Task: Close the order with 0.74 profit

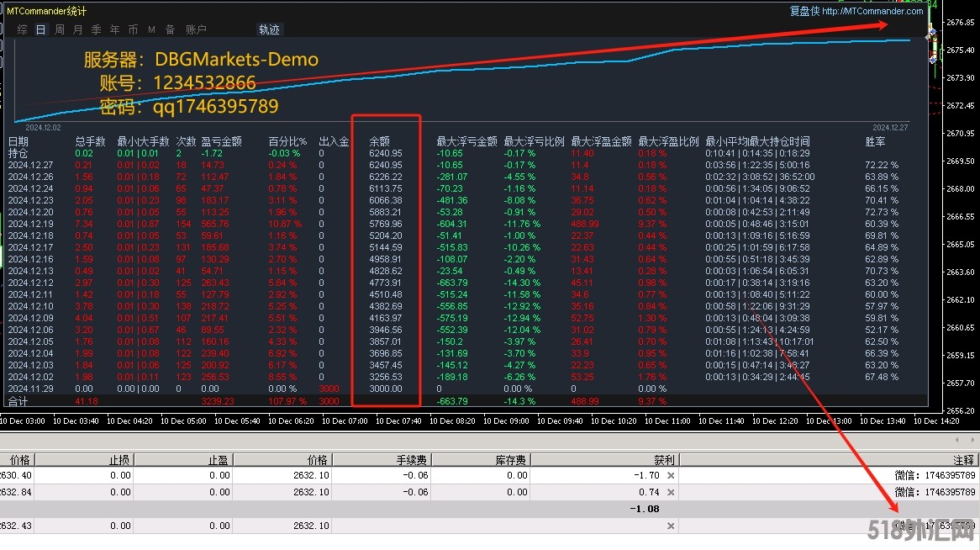Action: [x=671, y=492]
